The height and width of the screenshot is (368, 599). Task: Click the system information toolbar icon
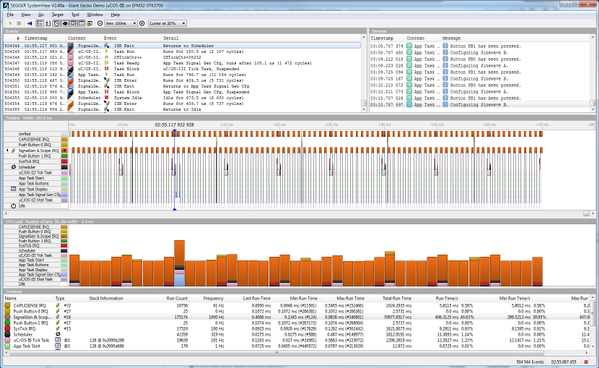(90, 23)
